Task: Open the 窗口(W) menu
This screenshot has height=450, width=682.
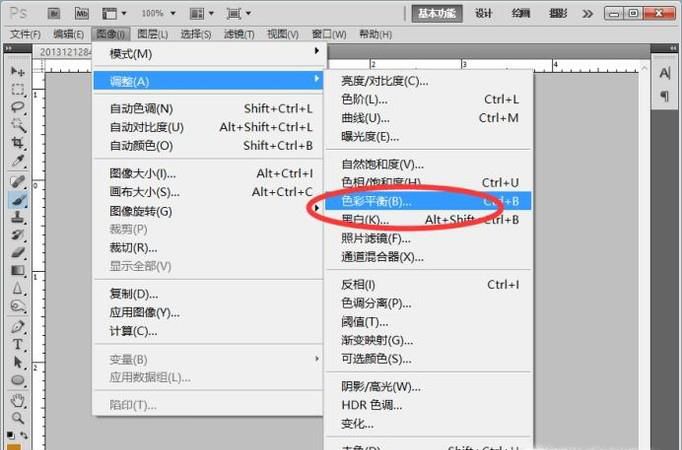Action: [x=329, y=34]
